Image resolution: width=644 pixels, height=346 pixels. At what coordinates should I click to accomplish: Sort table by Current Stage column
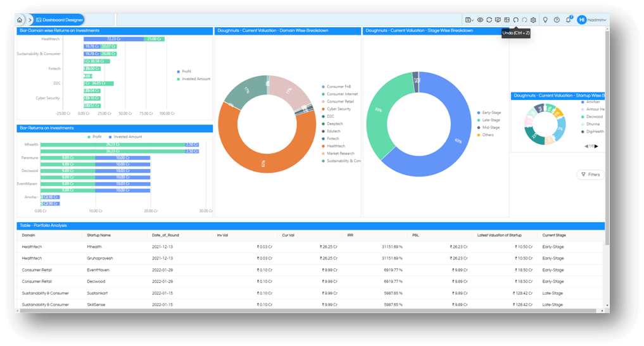554,235
